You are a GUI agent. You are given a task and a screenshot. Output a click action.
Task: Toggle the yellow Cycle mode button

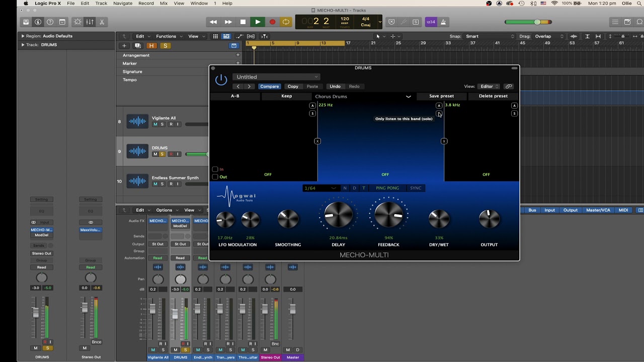pos(286,22)
